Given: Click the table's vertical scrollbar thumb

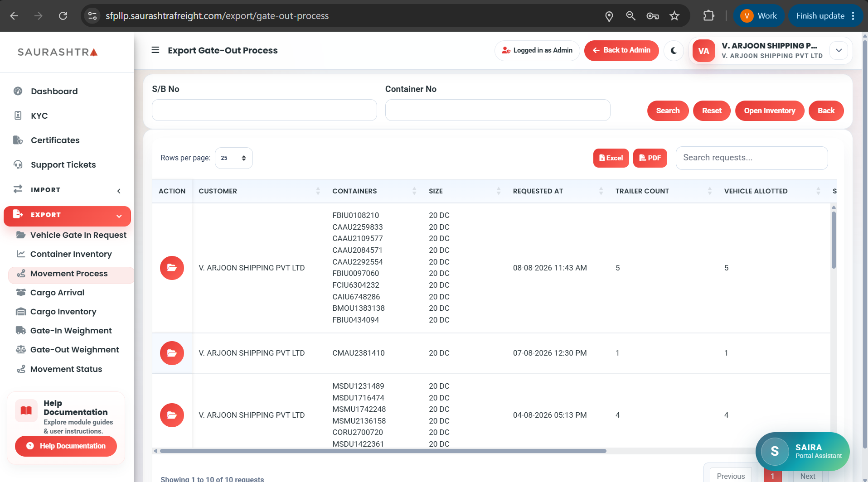Looking at the screenshot, I should [x=834, y=240].
